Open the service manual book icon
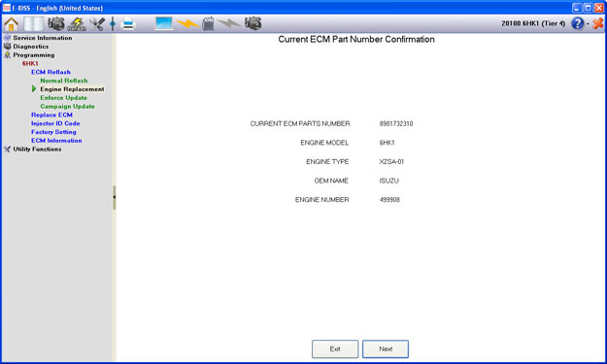The width and height of the screenshot is (607, 364). 33,24
